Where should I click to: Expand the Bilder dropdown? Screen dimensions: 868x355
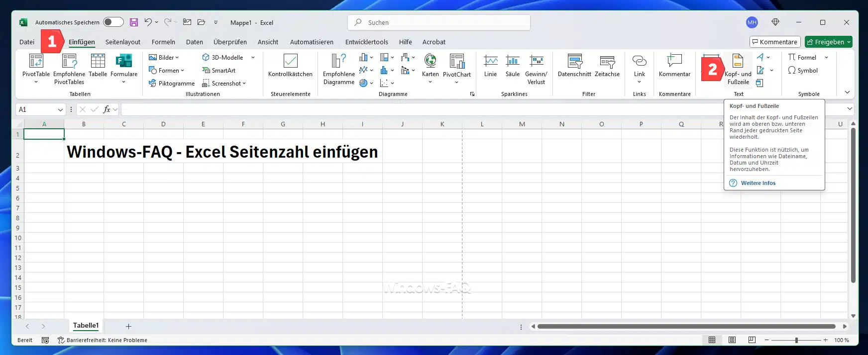[x=164, y=58]
